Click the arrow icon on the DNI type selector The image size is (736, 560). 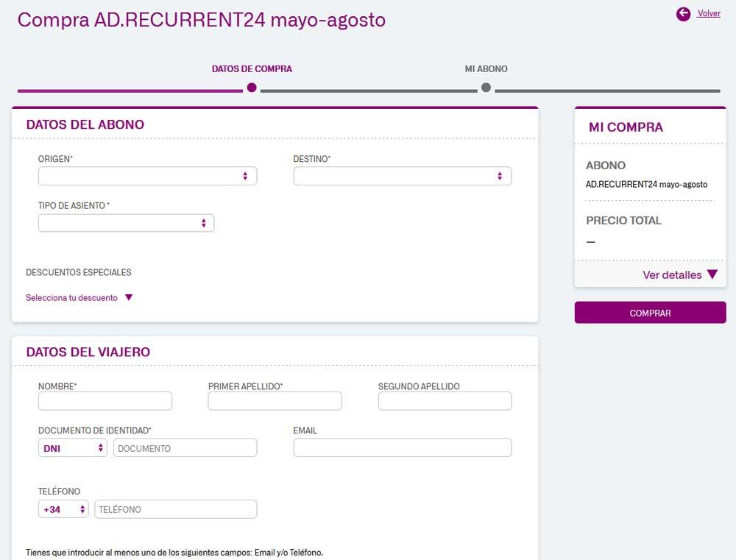[x=100, y=447]
